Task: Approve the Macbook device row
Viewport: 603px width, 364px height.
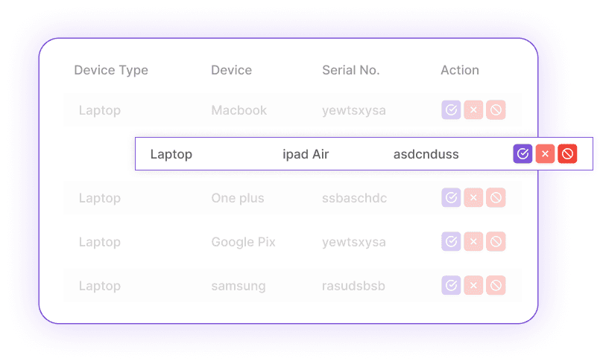Action: pyautogui.click(x=451, y=110)
